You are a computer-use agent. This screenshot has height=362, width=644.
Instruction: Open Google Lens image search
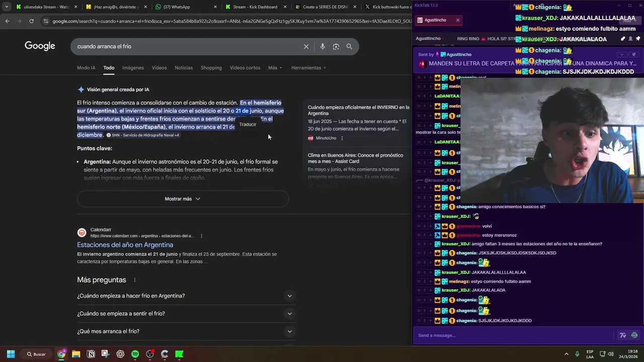(336, 46)
